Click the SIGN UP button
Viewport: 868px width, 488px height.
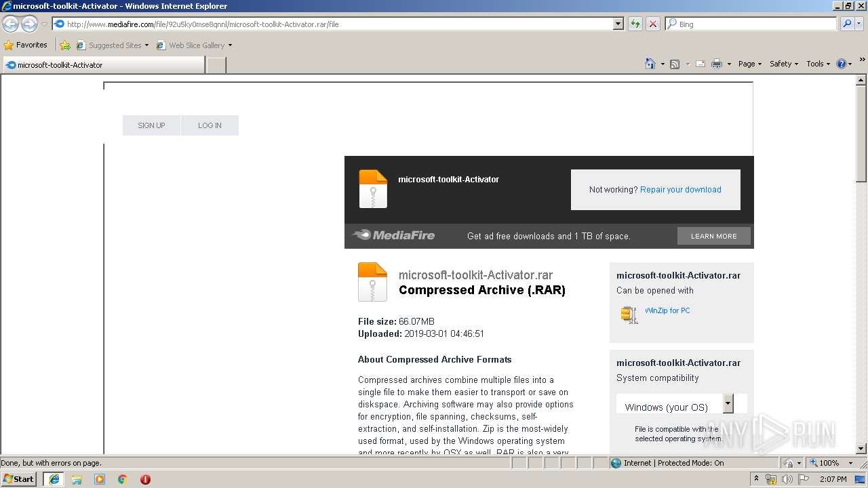click(x=151, y=125)
